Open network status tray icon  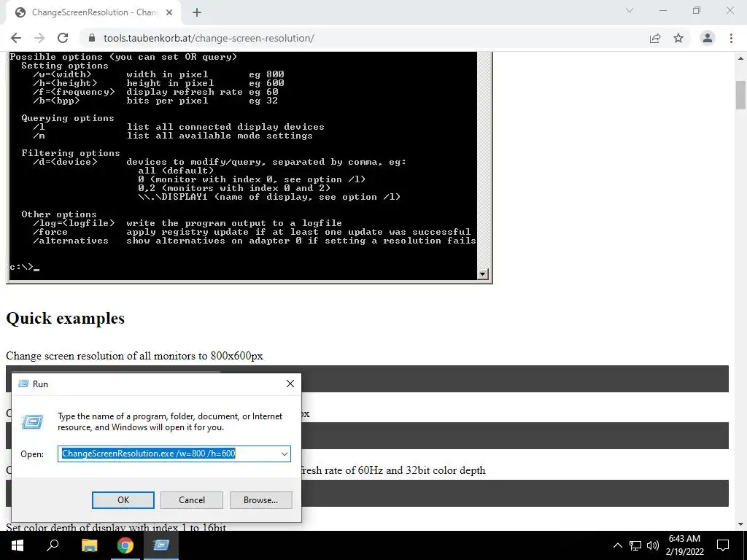[x=635, y=545]
